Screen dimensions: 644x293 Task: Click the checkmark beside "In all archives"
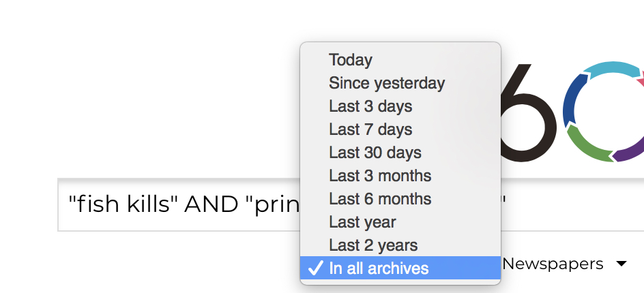coord(315,268)
